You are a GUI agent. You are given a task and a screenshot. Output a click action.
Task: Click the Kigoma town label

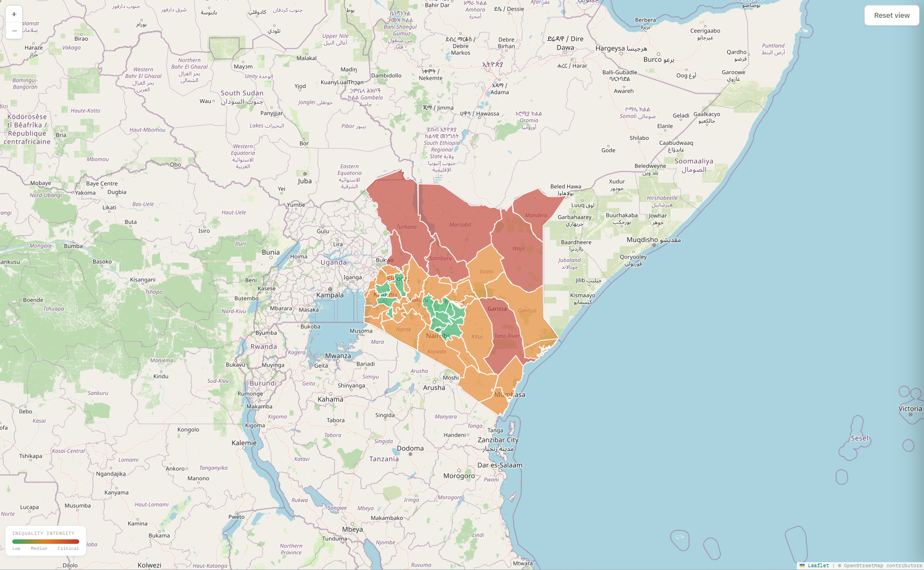point(255,425)
